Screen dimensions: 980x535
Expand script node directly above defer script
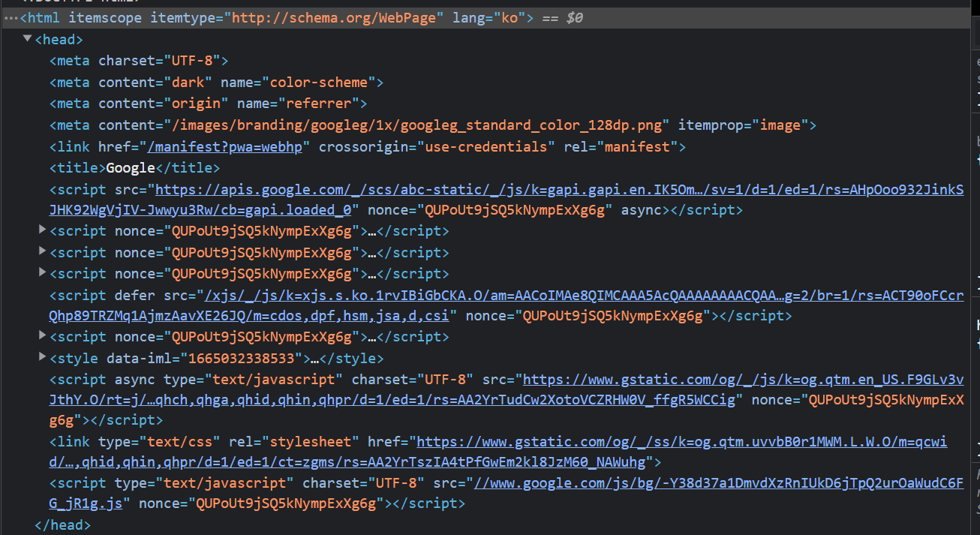coord(43,272)
